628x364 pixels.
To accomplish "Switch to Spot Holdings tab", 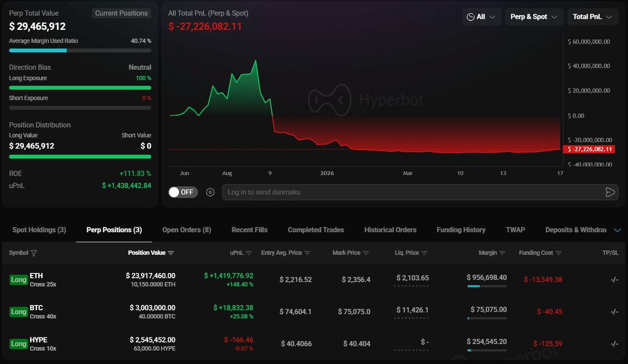I will [39, 230].
